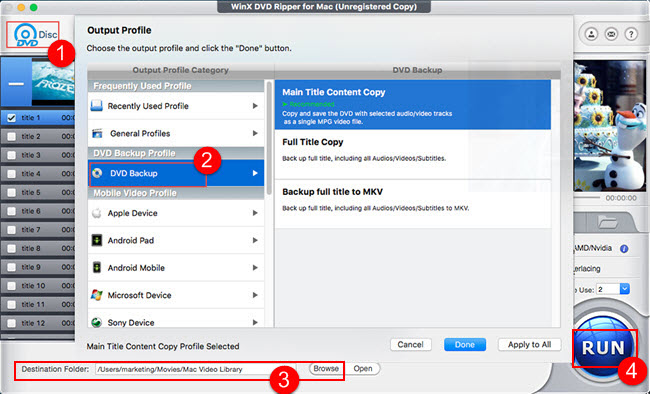Viewport: 650px width, 394px height.
Task: Click the Cancel button
Action: coord(410,345)
